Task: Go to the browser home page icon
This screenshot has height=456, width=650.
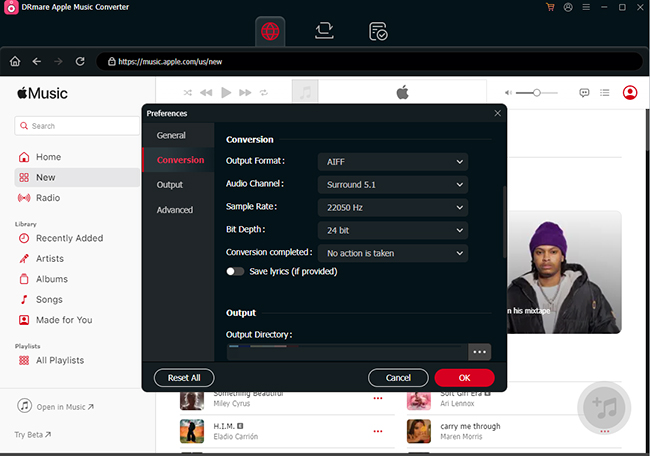Action: tap(15, 62)
